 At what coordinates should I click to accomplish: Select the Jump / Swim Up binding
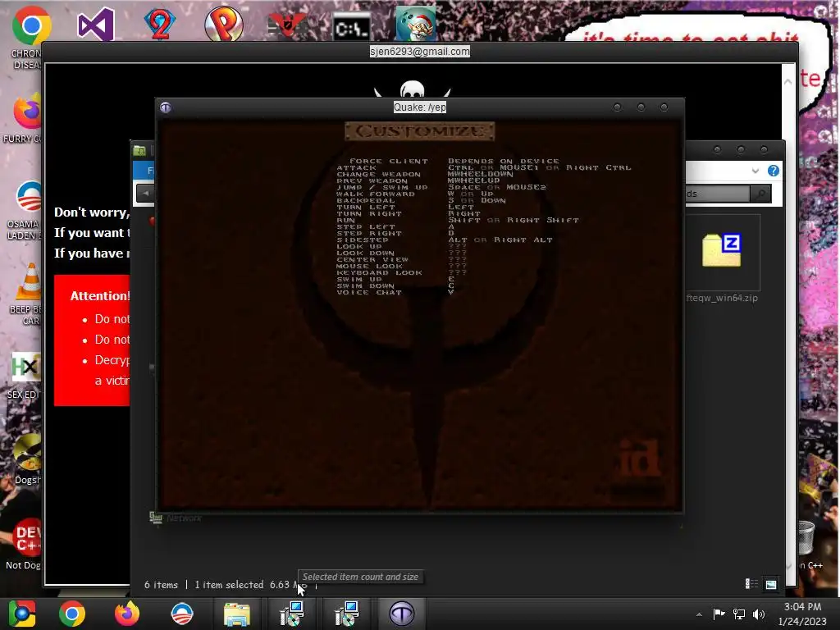tap(441, 187)
